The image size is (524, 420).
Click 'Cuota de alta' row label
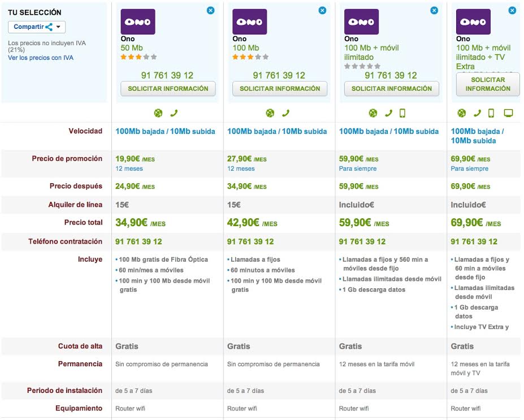[80, 346]
